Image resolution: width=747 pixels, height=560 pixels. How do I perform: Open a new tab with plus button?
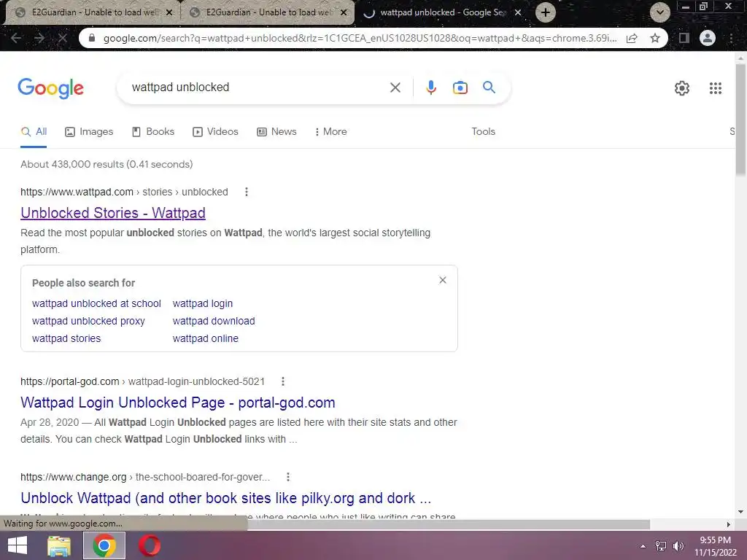pos(546,12)
